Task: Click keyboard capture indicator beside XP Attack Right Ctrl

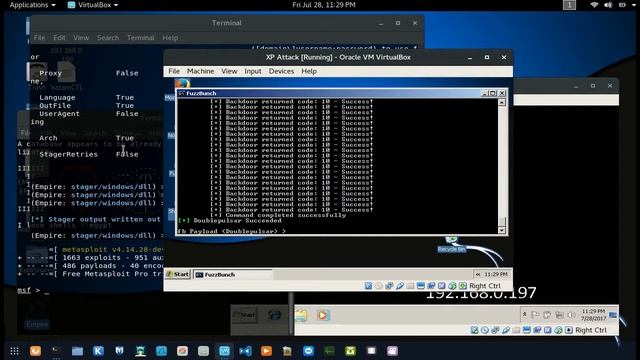Action: click(463, 286)
